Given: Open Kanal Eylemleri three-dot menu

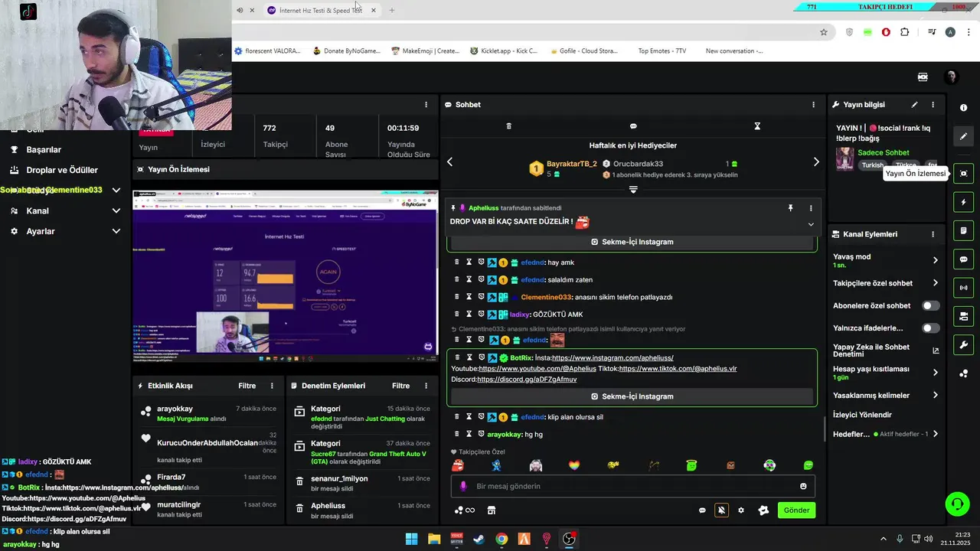Looking at the screenshot, I should (933, 234).
